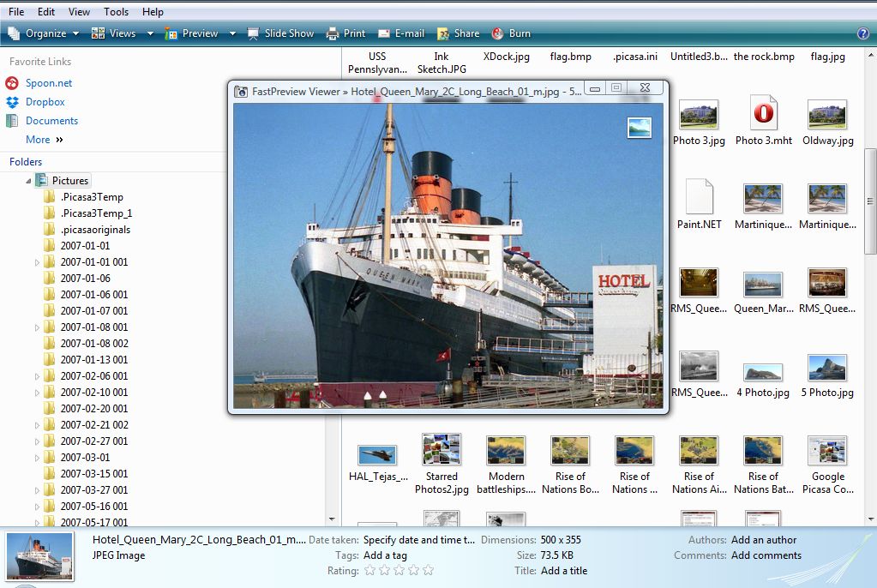877x588 pixels.
Task: Collapse the Pictures folder tree node
Action: (x=28, y=181)
